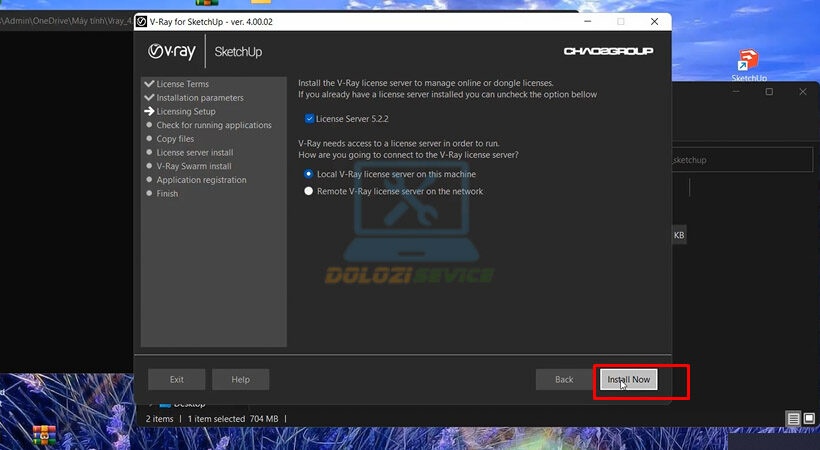Expand the Desktop tree item in Explorer
This screenshot has height=450, width=820.
(151, 404)
